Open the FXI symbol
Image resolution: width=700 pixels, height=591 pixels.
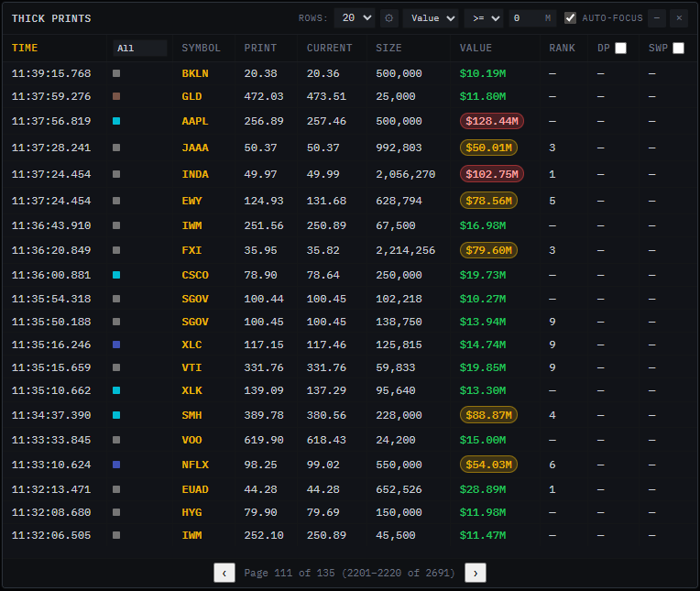tap(192, 250)
